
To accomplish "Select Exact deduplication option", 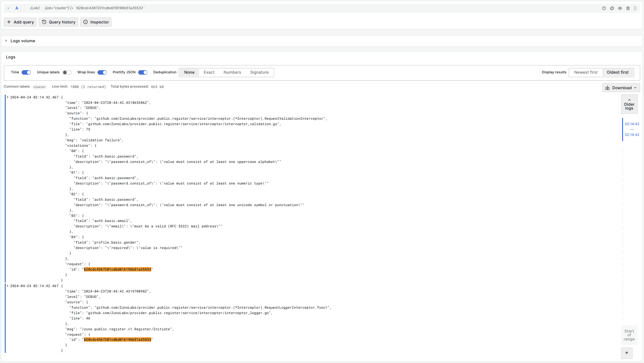I will (209, 72).
